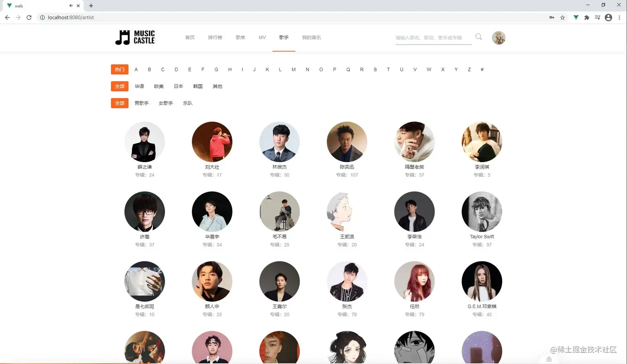Open 毛不易 artist photo
Viewport: 627px width, 364px height.
[x=279, y=211]
